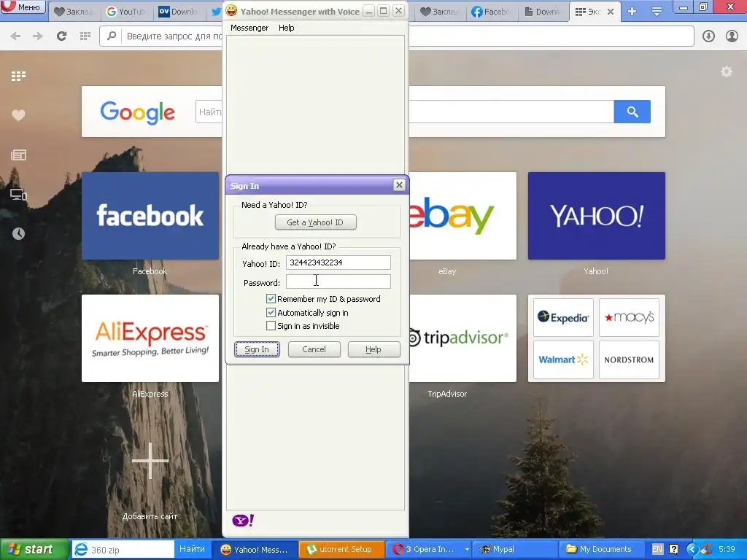The image size is (747, 560).
Task: Open the Opera Меню button
Action: (x=23, y=7)
